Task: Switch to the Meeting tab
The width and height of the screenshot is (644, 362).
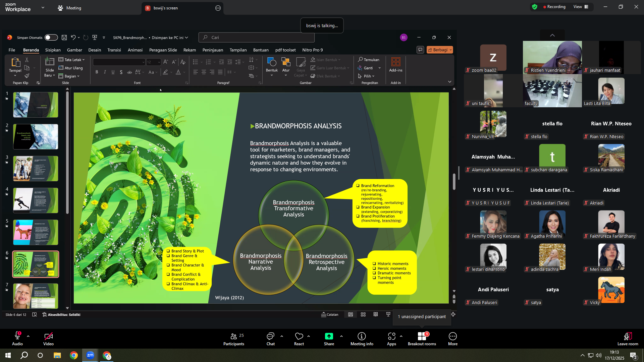Action: [x=69, y=8]
